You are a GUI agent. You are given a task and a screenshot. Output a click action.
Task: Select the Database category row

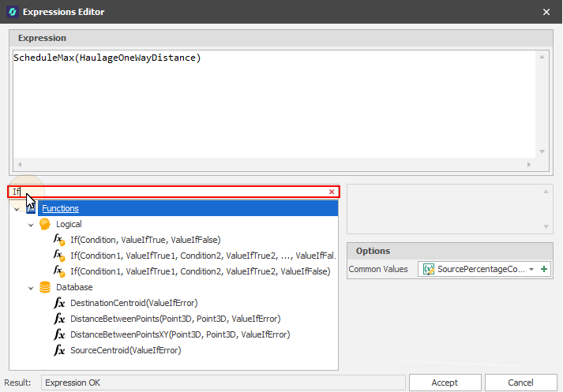74,287
